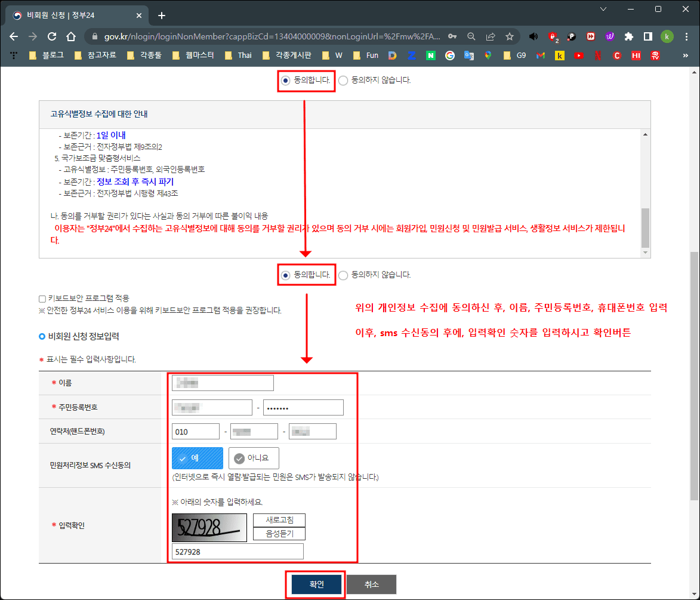Switch to the 비회원 신청 정부24 tab
The width and height of the screenshot is (700, 600).
point(72,15)
